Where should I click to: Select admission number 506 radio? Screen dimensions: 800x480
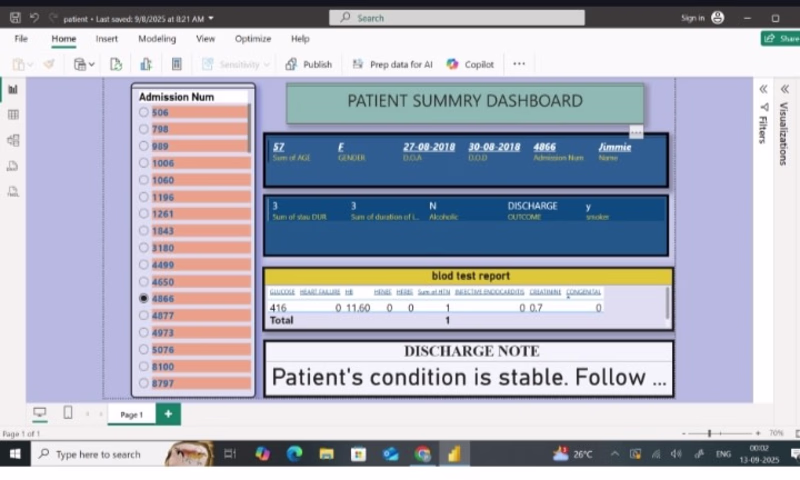(x=144, y=112)
